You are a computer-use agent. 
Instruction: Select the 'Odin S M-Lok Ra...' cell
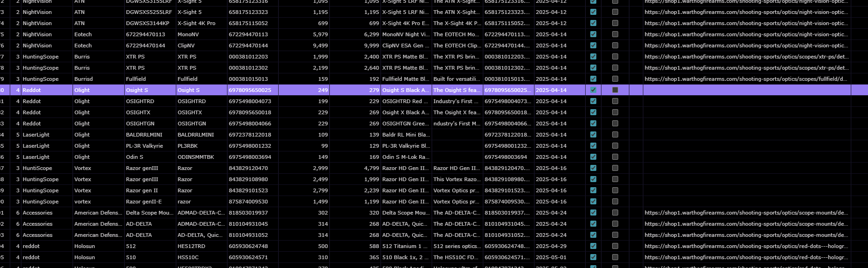coord(406,157)
